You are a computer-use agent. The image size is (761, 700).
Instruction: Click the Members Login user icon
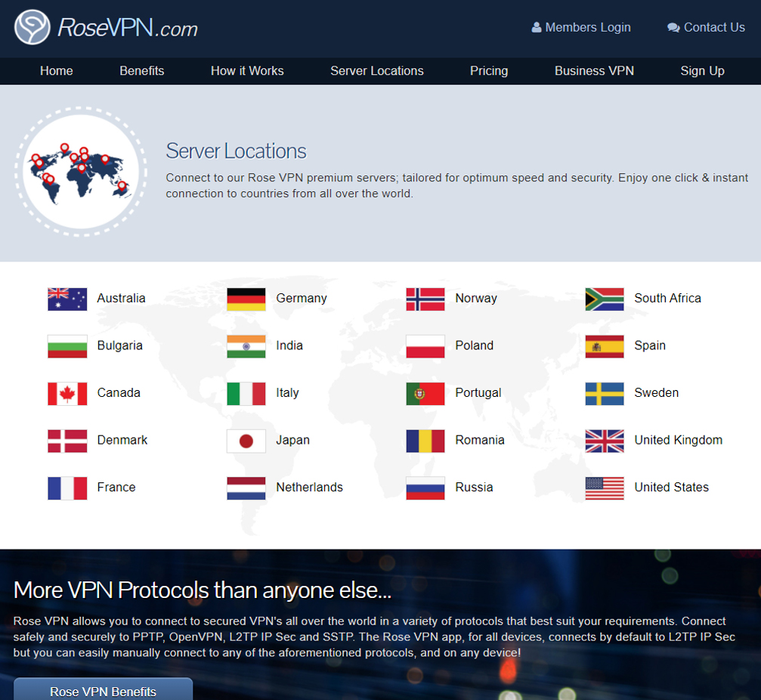pos(537,27)
